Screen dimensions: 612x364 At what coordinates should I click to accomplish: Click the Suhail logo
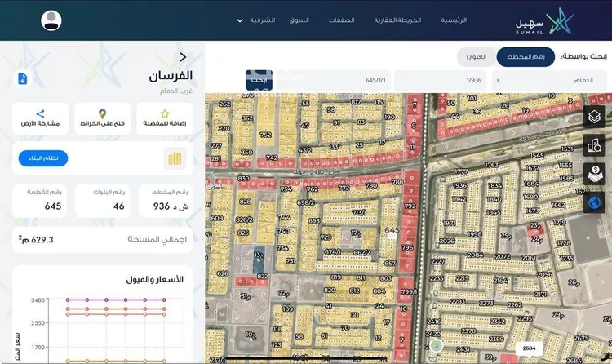coord(545,21)
